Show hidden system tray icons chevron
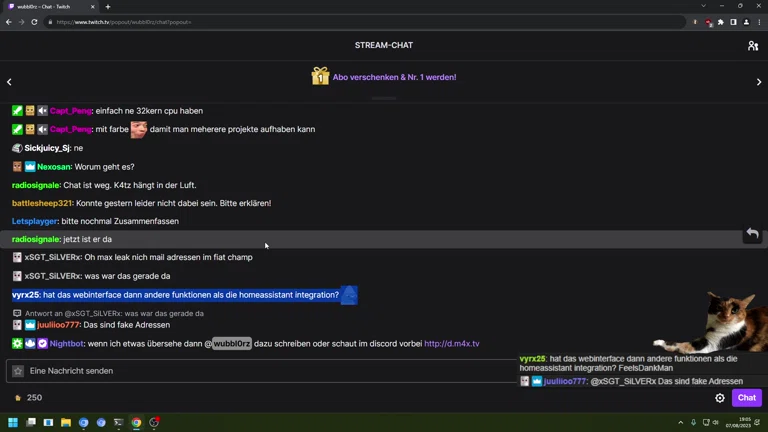Viewport: 768px width, 432px height. [680, 422]
